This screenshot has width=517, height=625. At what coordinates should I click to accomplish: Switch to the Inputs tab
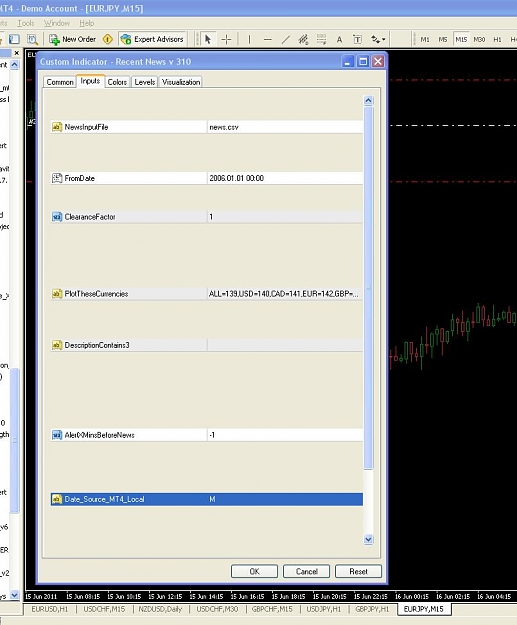tap(90, 81)
